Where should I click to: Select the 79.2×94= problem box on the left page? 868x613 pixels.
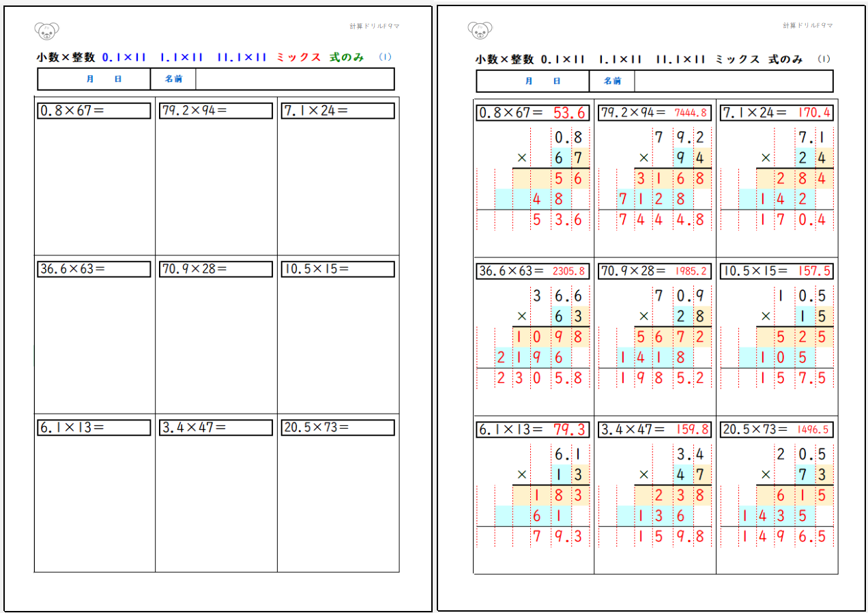pyautogui.click(x=216, y=111)
